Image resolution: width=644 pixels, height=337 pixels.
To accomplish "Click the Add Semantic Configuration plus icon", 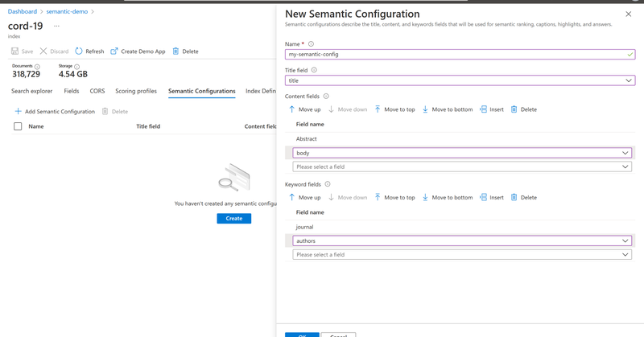I will [x=19, y=112].
